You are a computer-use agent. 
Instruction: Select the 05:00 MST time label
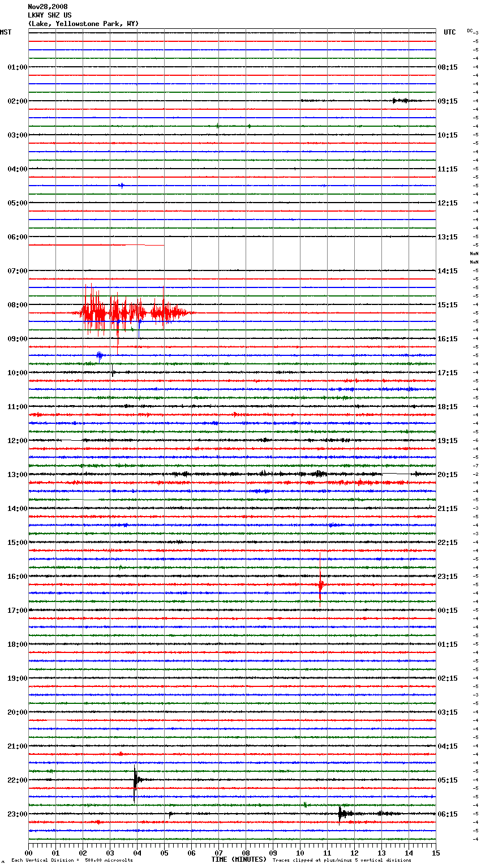coord(18,203)
